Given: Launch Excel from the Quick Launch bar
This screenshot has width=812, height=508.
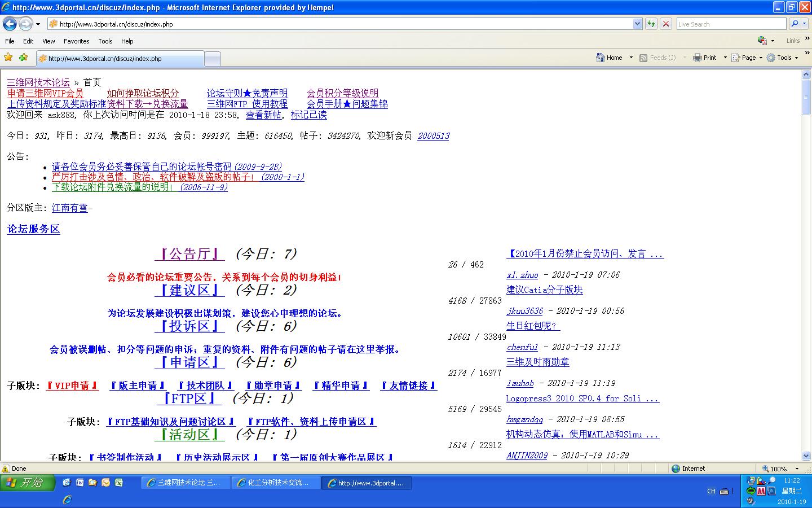Looking at the screenshot, I should [x=119, y=483].
